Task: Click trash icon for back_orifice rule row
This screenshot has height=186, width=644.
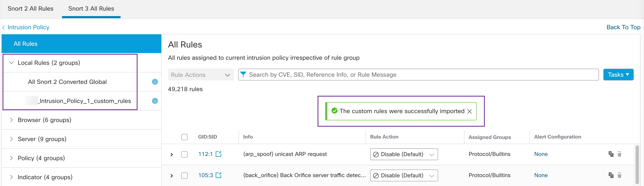Action: coord(619,175)
